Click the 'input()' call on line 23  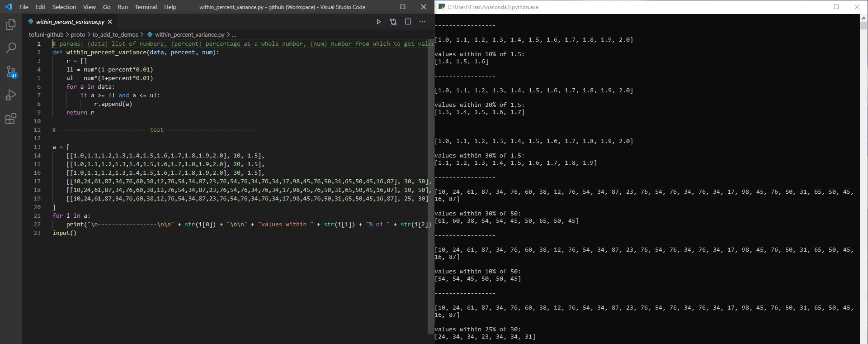[64, 233]
